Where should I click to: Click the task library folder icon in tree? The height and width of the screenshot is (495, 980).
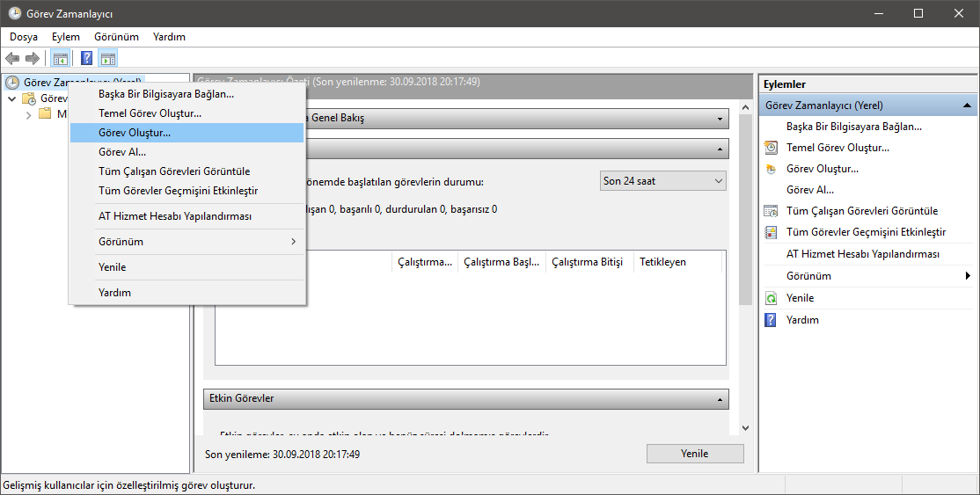coord(29,98)
